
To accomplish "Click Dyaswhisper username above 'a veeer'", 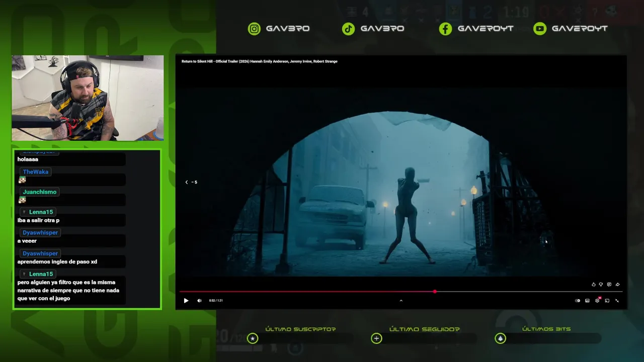I will tap(40, 233).
